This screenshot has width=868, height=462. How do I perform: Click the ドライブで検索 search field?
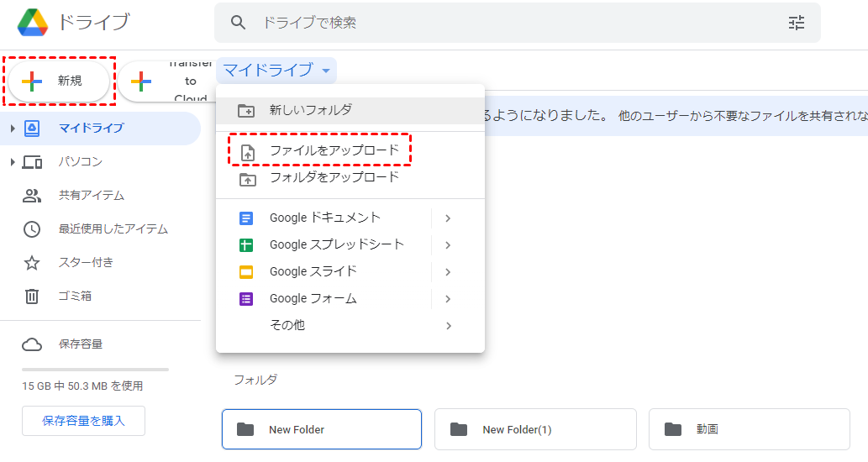coord(504,23)
